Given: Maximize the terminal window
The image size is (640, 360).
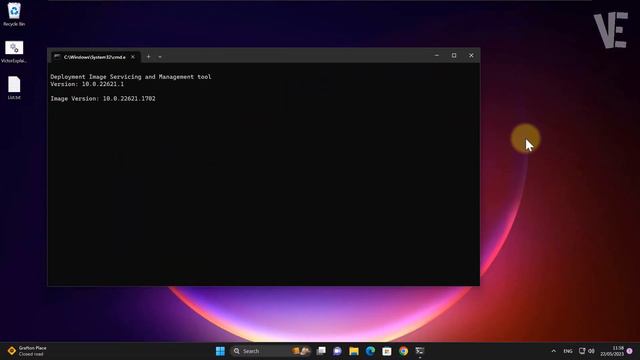Looking at the screenshot, I should (x=454, y=55).
